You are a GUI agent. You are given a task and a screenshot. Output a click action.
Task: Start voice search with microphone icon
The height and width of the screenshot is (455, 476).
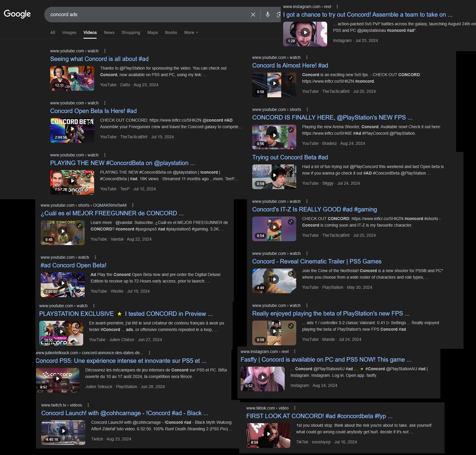click(268, 15)
